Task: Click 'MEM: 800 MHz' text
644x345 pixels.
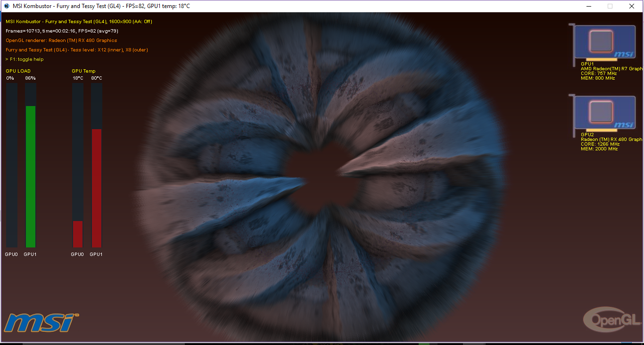Action: click(598, 78)
